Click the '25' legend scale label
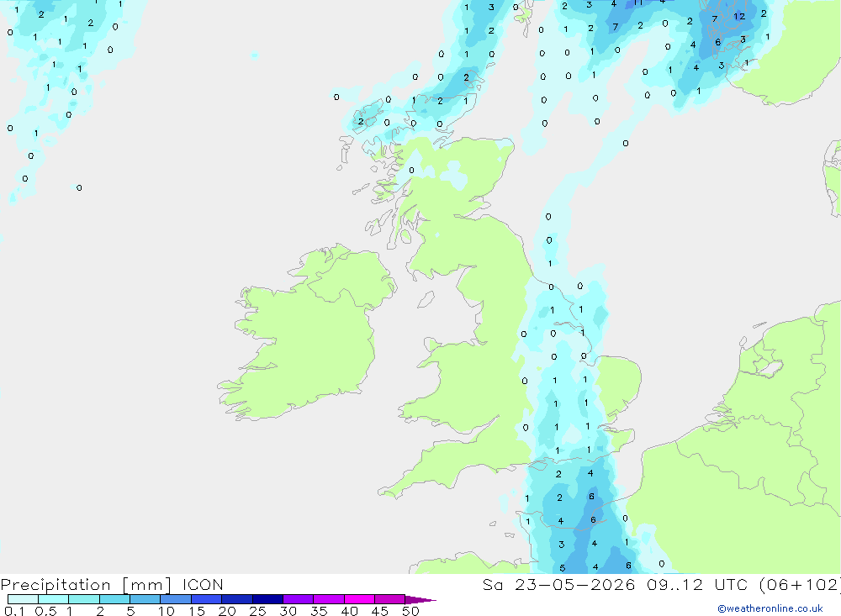Screen dimensions: 841x616 pyautogui.click(x=258, y=611)
